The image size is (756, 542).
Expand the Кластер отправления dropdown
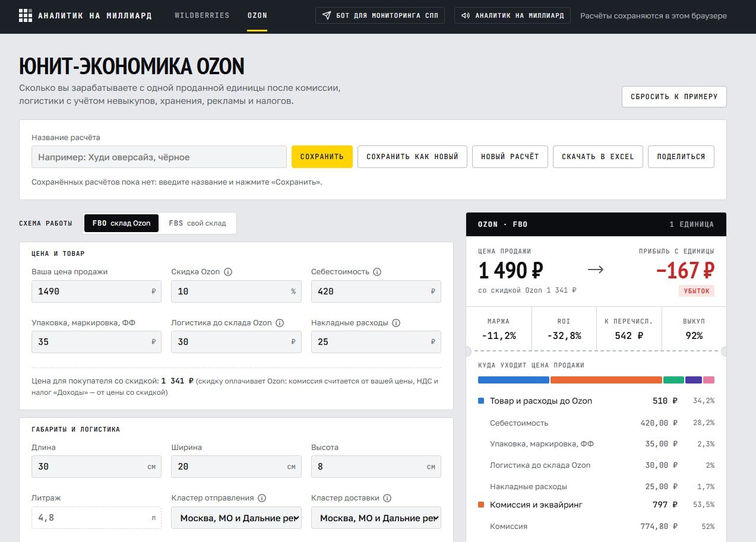236,518
